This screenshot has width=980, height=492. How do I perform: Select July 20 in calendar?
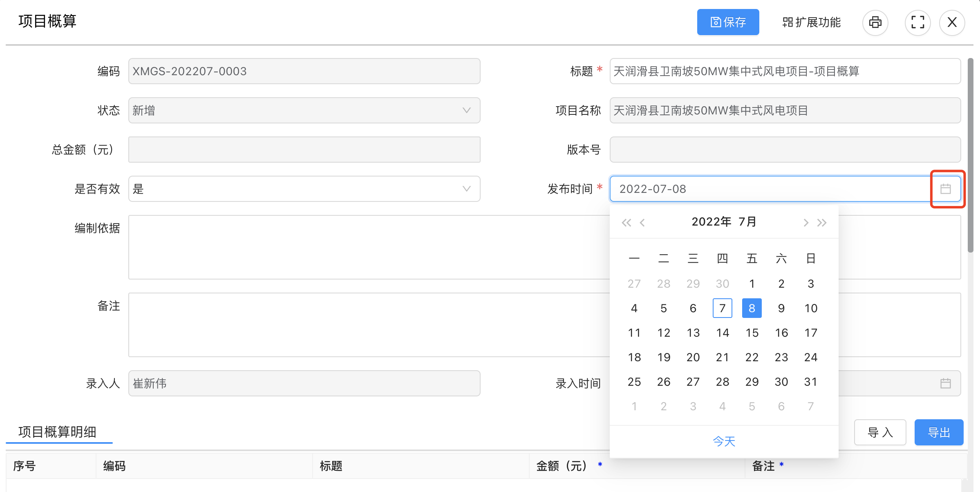point(693,357)
